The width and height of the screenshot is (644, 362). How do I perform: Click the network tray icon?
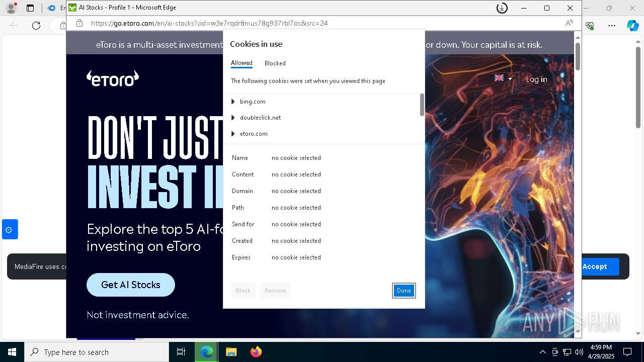pyautogui.click(x=567, y=352)
